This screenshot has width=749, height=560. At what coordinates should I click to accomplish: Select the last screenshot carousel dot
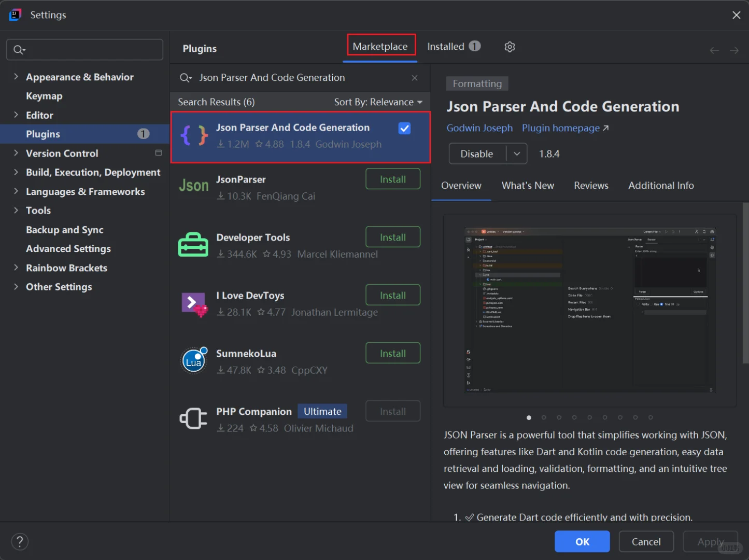651,417
